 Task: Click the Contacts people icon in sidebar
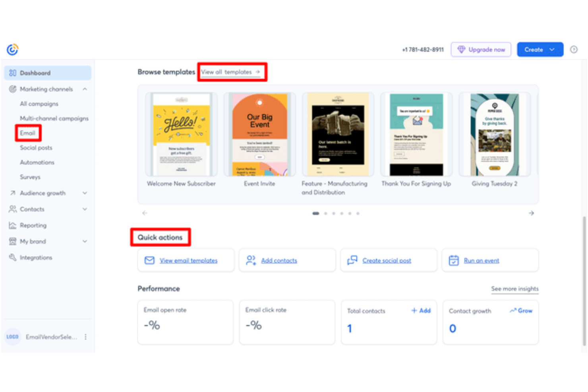point(12,209)
